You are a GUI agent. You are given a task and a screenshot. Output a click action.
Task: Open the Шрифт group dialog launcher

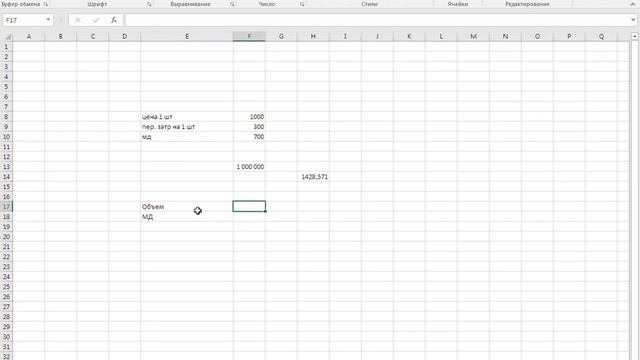(x=149, y=4)
